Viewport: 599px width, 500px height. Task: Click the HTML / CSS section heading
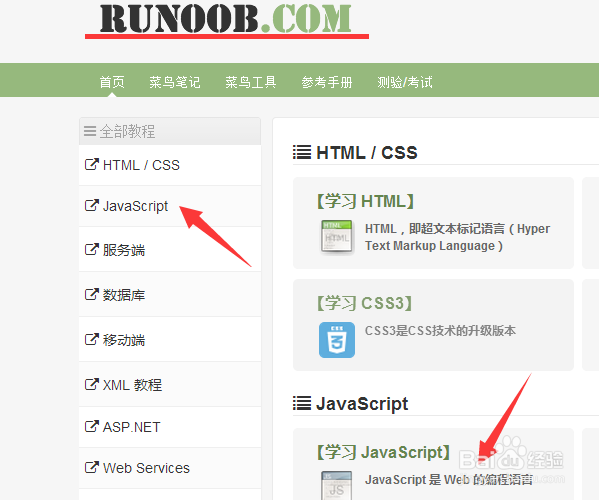coord(367,153)
